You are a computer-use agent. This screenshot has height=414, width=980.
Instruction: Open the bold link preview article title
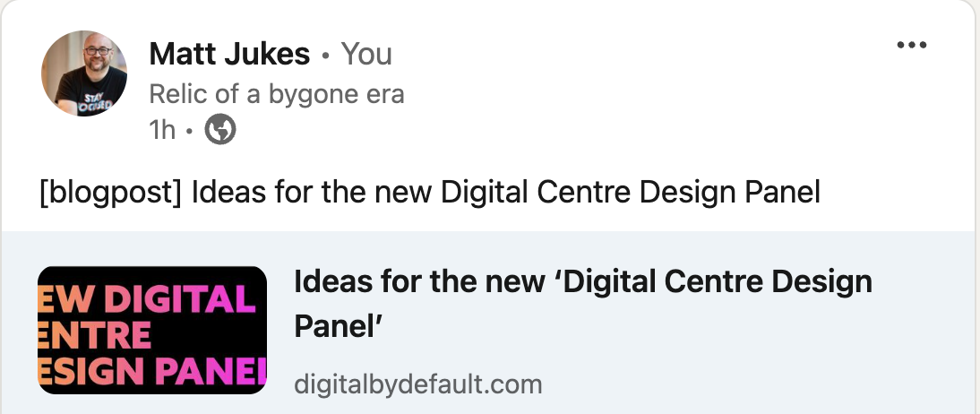[582, 283]
